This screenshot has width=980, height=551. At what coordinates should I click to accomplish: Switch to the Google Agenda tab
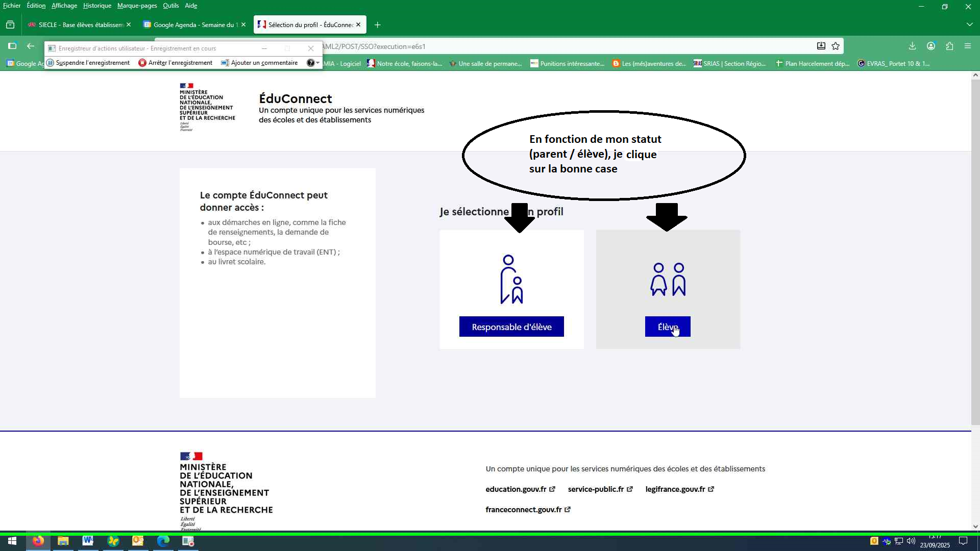click(193, 25)
